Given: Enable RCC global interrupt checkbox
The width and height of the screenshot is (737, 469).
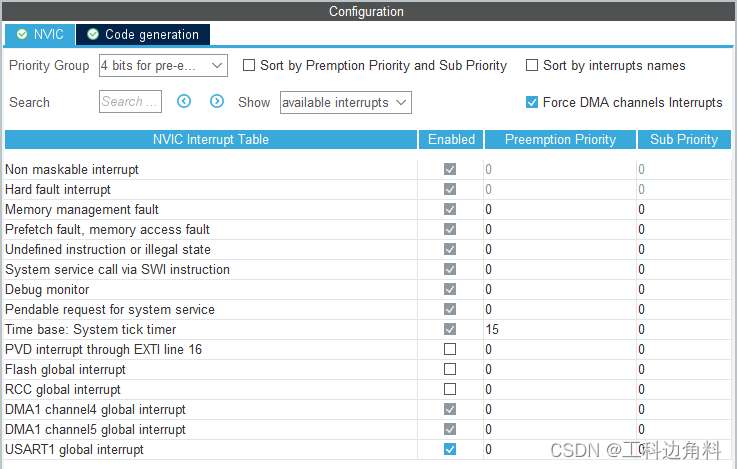Looking at the screenshot, I should pos(450,389).
